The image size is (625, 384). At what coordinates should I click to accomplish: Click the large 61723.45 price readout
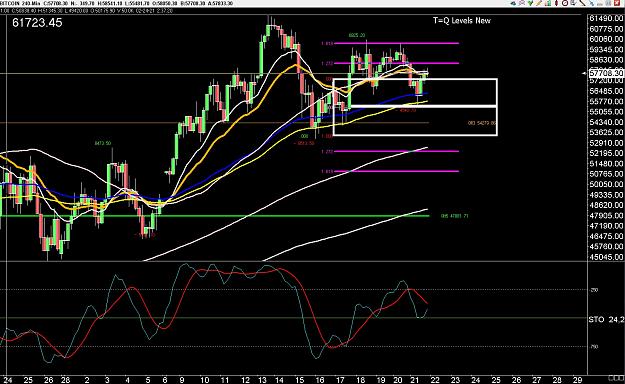click(37, 23)
